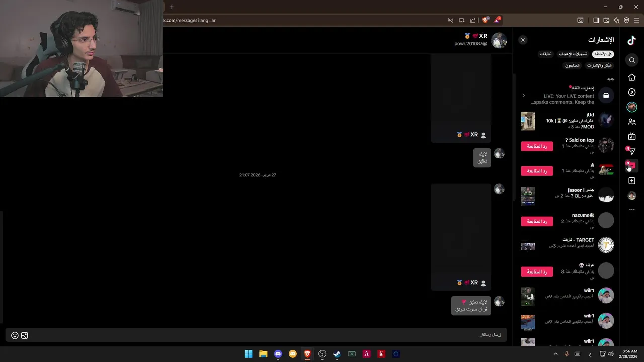
Task: Open the LIVE TV icon in sidebar
Action: coord(632,137)
